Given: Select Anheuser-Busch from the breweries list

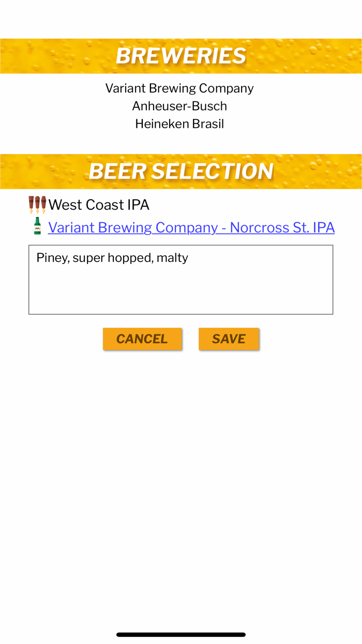Looking at the screenshot, I should [179, 106].
